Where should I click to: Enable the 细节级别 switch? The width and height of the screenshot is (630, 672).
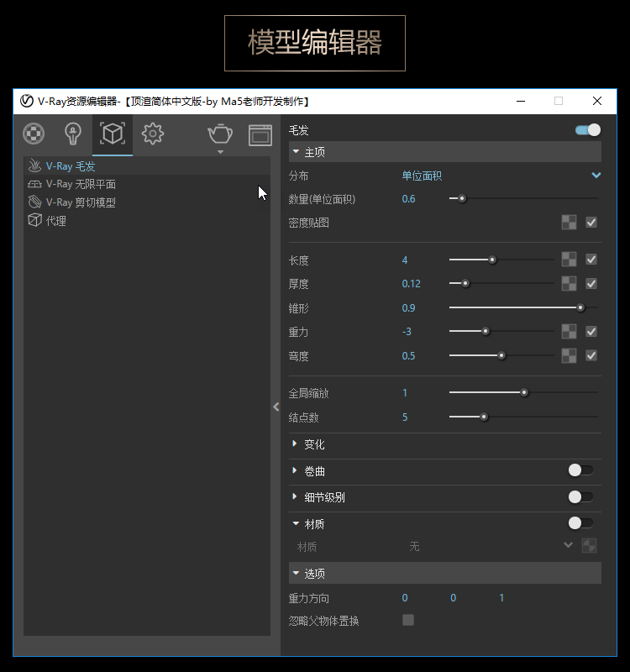pos(580,496)
